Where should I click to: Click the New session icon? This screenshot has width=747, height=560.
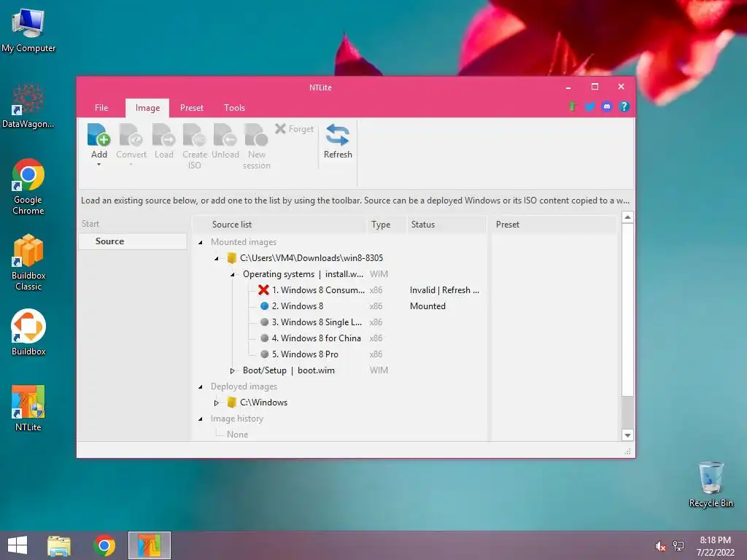256,135
